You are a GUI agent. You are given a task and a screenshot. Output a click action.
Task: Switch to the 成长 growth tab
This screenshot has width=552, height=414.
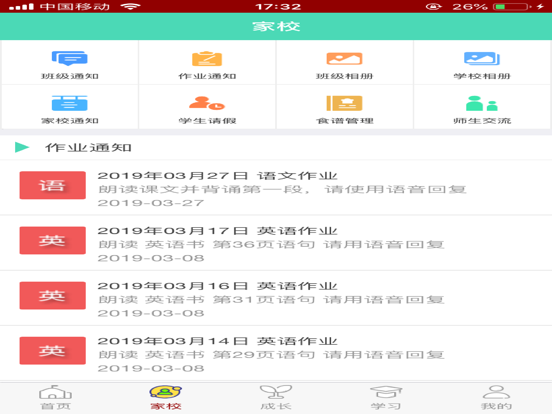pos(276,398)
